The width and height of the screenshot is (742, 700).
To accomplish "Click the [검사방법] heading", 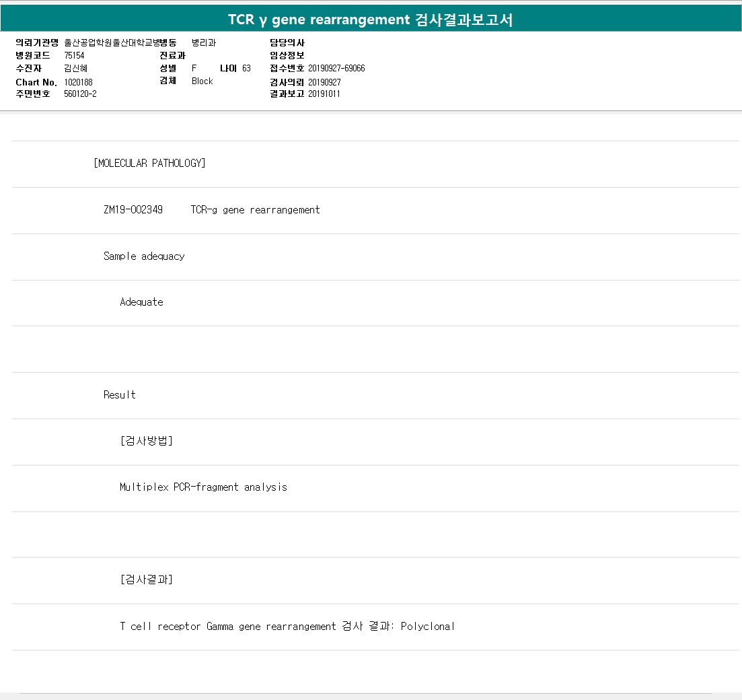I will coord(147,441).
